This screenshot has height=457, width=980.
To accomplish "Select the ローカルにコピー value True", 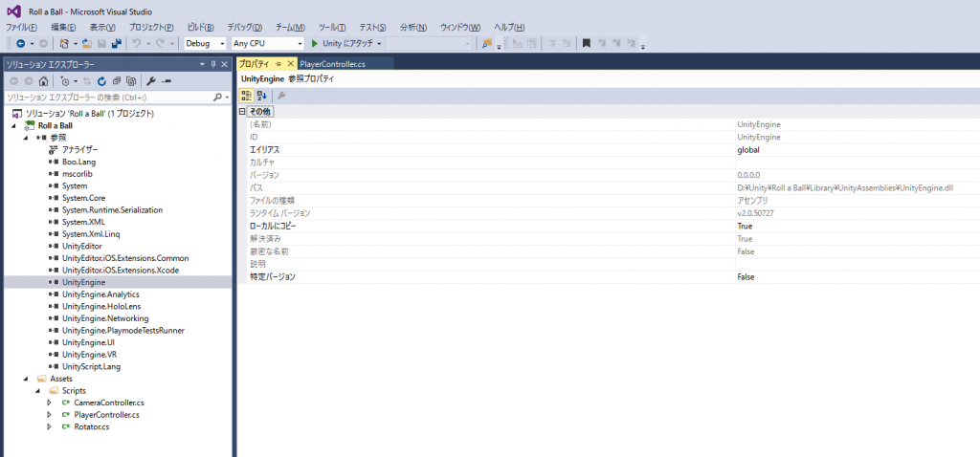I will 745,226.
